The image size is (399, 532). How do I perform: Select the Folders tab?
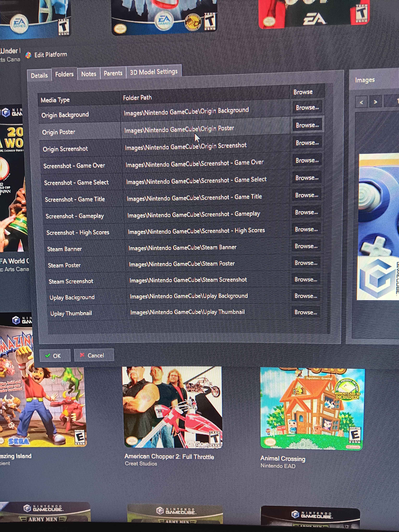64,74
